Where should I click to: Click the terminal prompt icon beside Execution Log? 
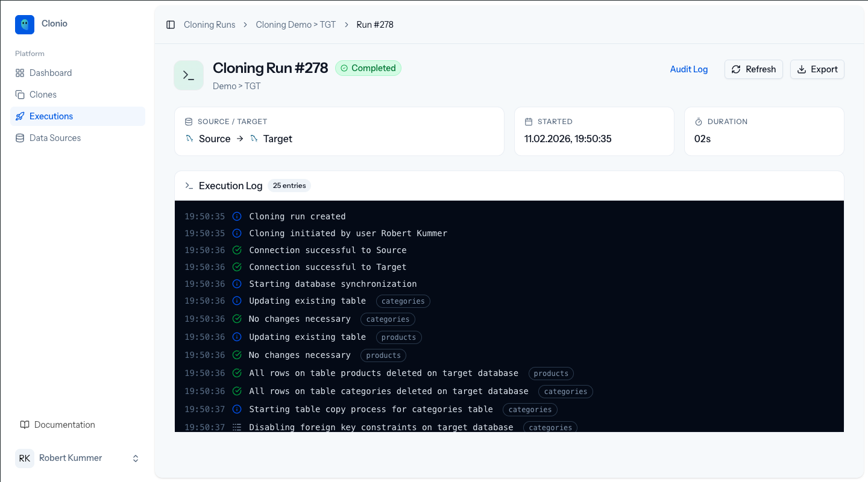click(x=189, y=186)
